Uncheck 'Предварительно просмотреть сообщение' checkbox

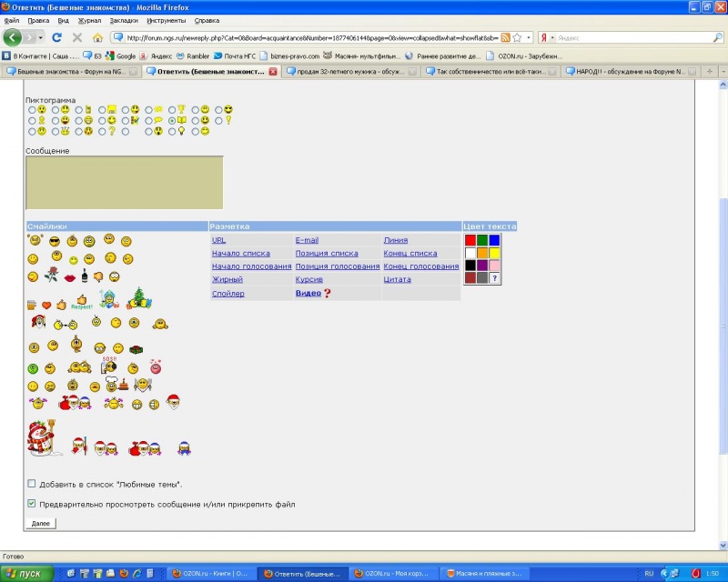tap(32, 503)
